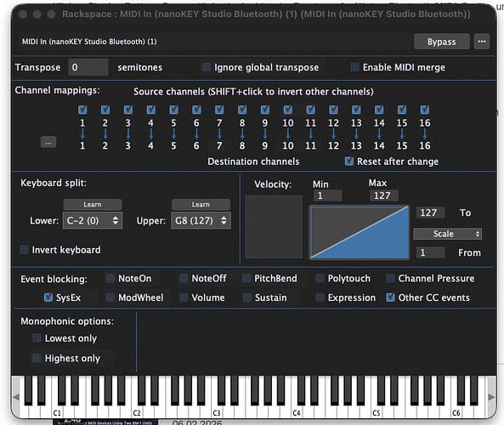Uncheck source channel 9 checkbox
504x425 pixels.
pos(265,110)
